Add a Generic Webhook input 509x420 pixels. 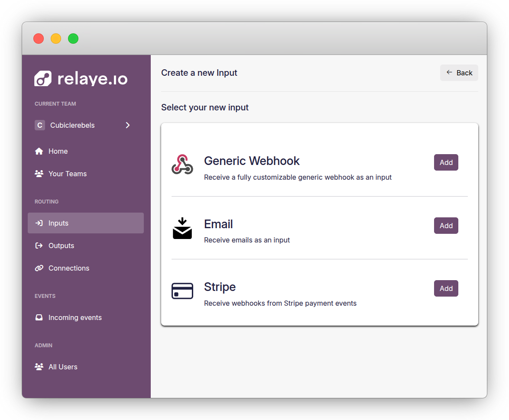[446, 162]
